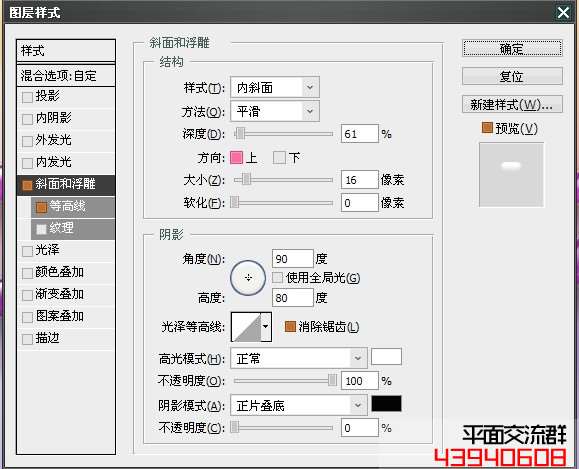Toggle the 使用全局光 global light checkbox
Image resolution: width=579 pixels, height=469 pixels.
(277, 277)
